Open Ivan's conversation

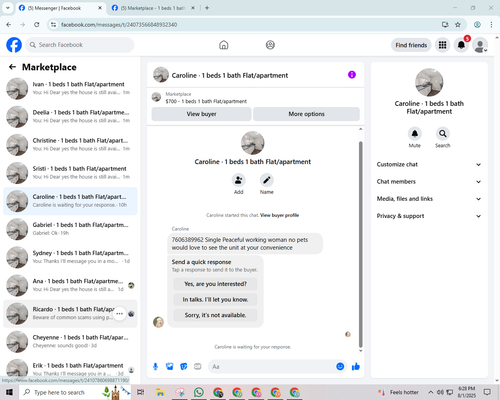click(x=70, y=88)
